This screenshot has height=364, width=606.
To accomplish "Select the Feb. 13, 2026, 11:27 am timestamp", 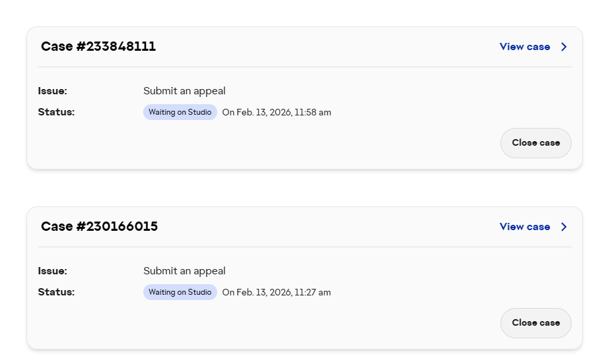I will [277, 293].
